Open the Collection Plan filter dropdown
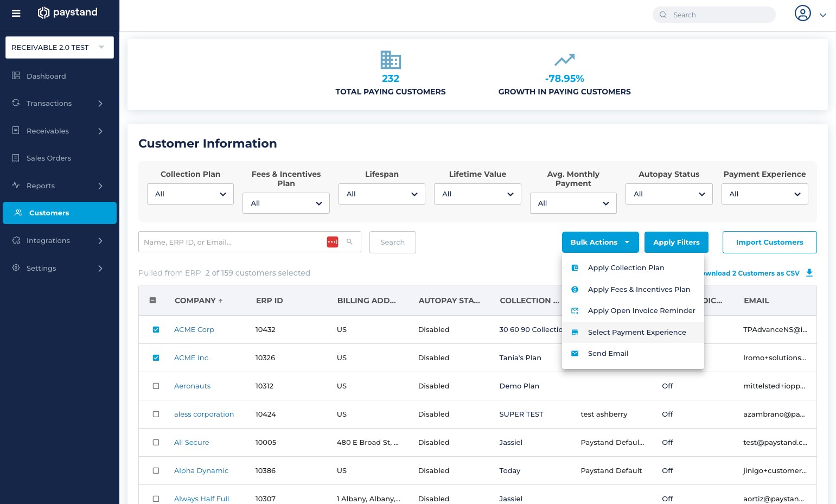This screenshot has width=836, height=504. click(x=190, y=194)
